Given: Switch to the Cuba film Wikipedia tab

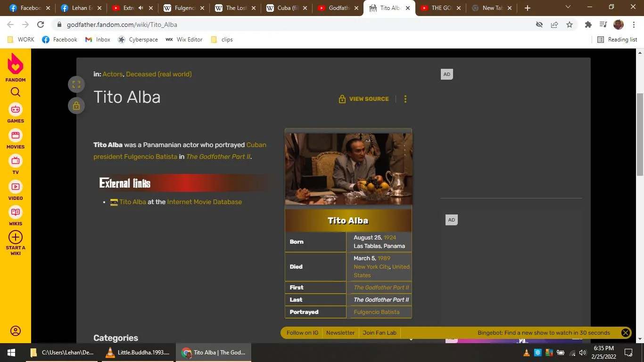Looking at the screenshot, I should 286,8.
